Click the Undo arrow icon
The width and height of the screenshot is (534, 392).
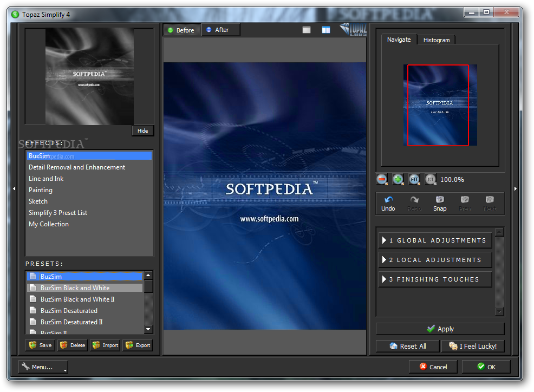coord(388,200)
